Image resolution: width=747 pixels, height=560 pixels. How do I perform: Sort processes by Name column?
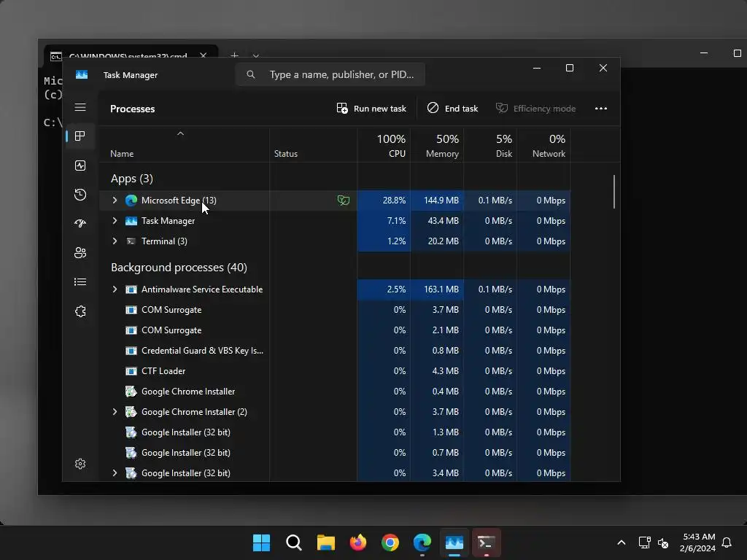tap(122, 154)
